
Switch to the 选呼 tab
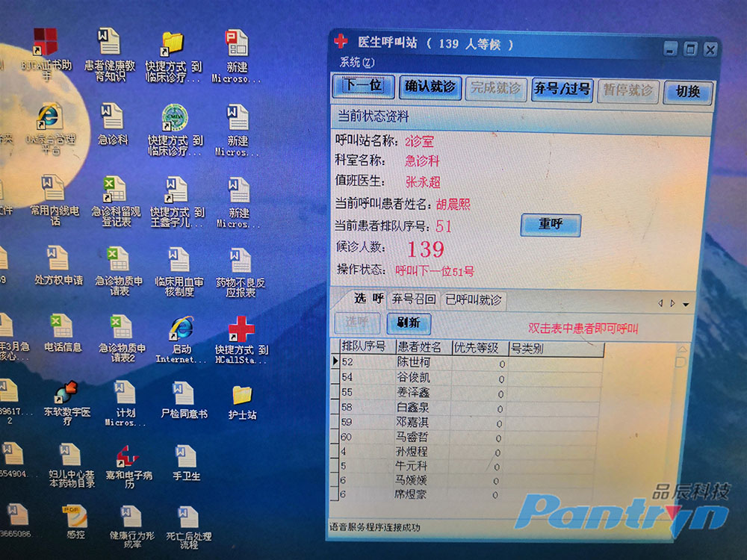pyautogui.click(x=369, y=299)
